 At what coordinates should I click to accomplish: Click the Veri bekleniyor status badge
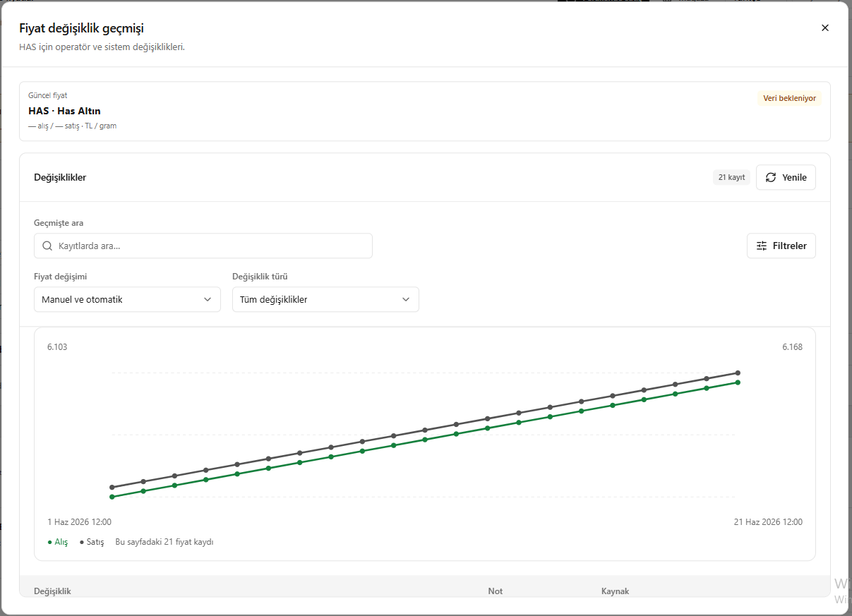[789, 98]
